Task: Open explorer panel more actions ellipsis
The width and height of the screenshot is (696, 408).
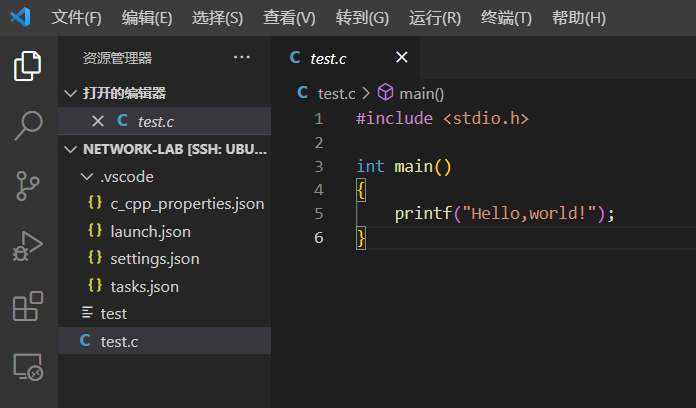Action: pyautogui.click(x=242, y=58)
